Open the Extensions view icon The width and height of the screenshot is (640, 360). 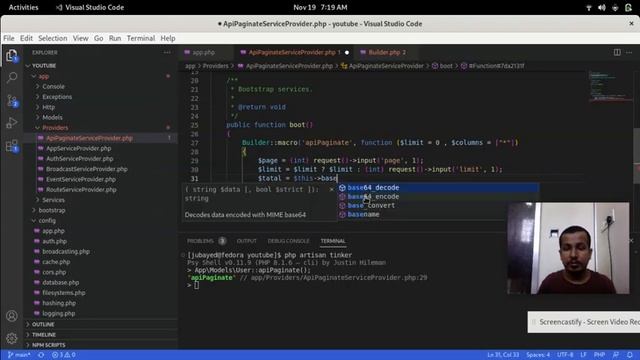click(x=12, y=145)
